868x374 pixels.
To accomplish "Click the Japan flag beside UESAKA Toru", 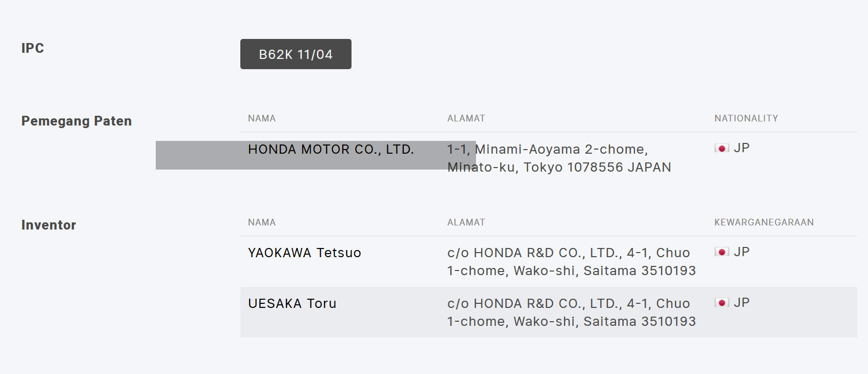I will tap(722, 303).
